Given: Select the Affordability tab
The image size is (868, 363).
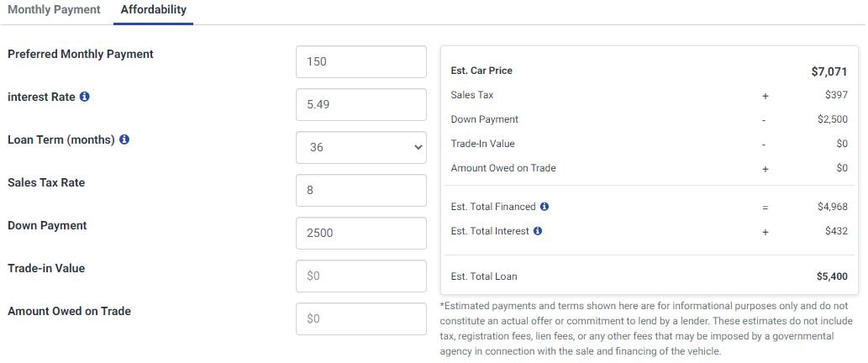Looking at the screenshot, I should click(153, 9).
